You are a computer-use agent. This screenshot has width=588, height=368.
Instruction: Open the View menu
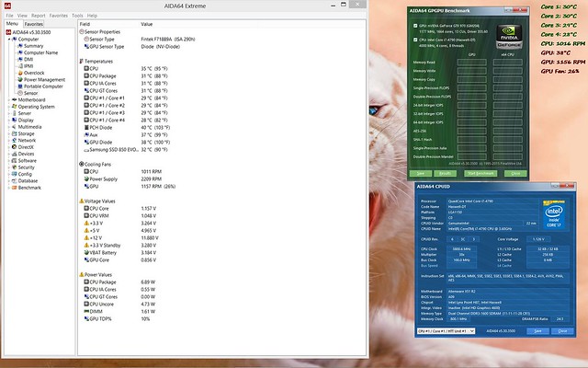click(22, 16)
